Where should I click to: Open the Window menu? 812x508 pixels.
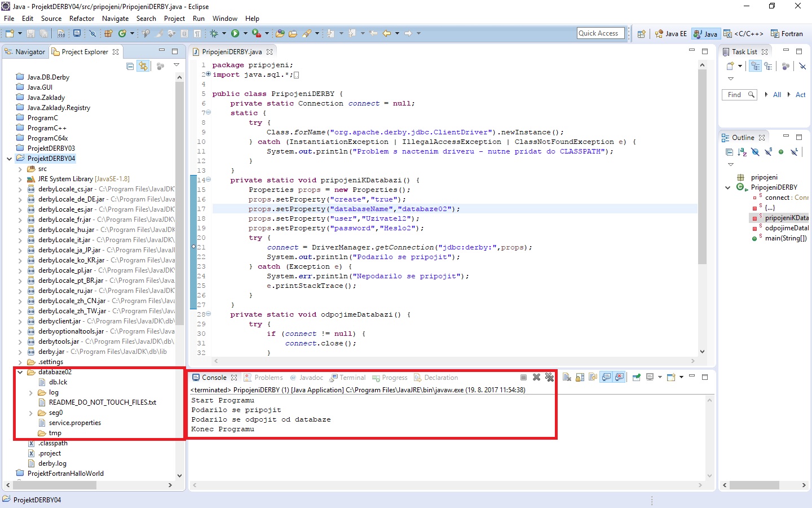(225, 19)
